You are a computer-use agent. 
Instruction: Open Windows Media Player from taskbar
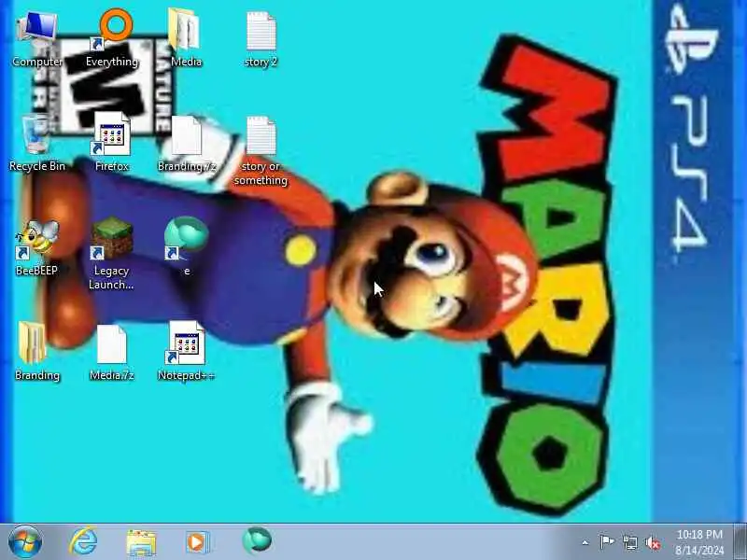pyautogui.click(x=197, y=542)
